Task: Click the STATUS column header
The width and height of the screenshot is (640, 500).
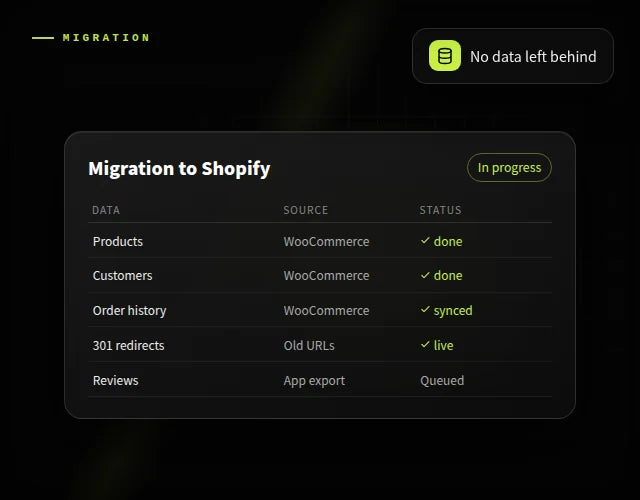Action: [440, 210]
